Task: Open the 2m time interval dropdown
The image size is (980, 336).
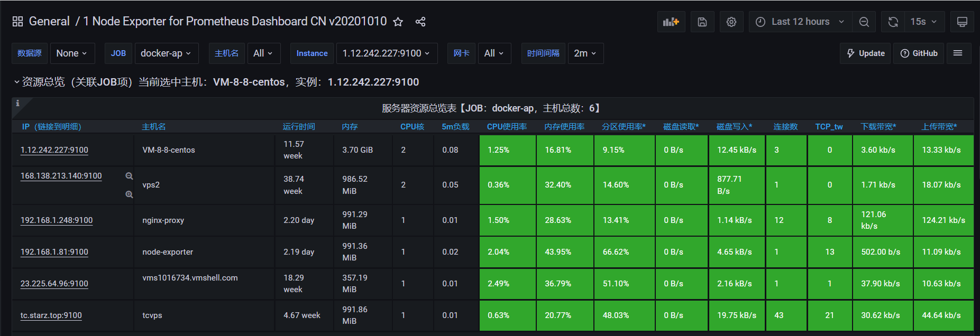Action: coord(585,53)
